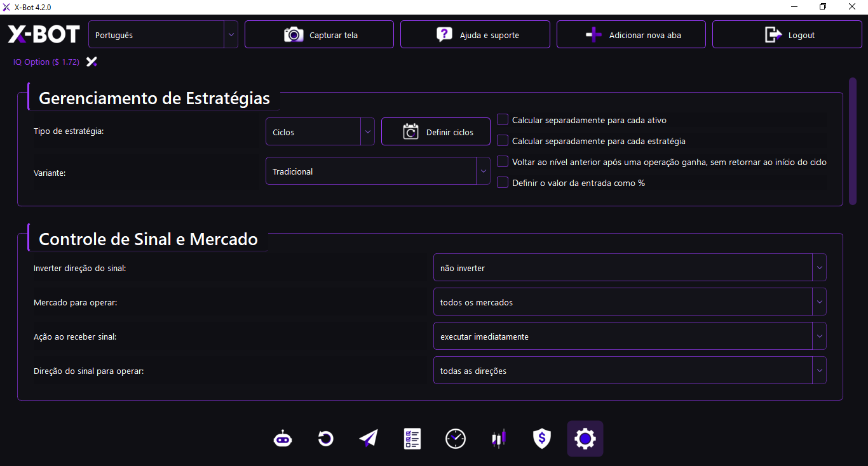Screen dimensions: 868x466
Task: Open the Inverter direção do sinal dropdown
Action: click(x=629, y=268)
